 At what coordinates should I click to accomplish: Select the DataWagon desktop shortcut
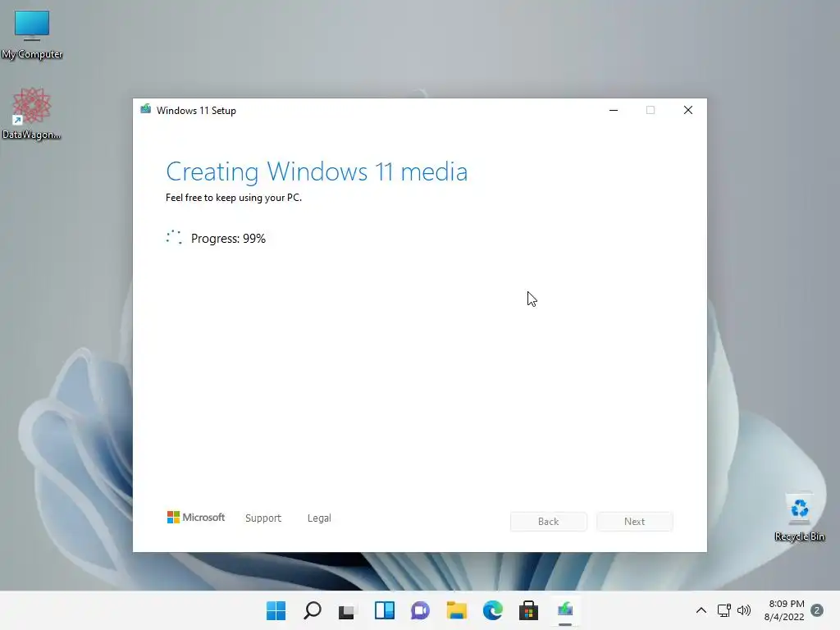(31, 113)
